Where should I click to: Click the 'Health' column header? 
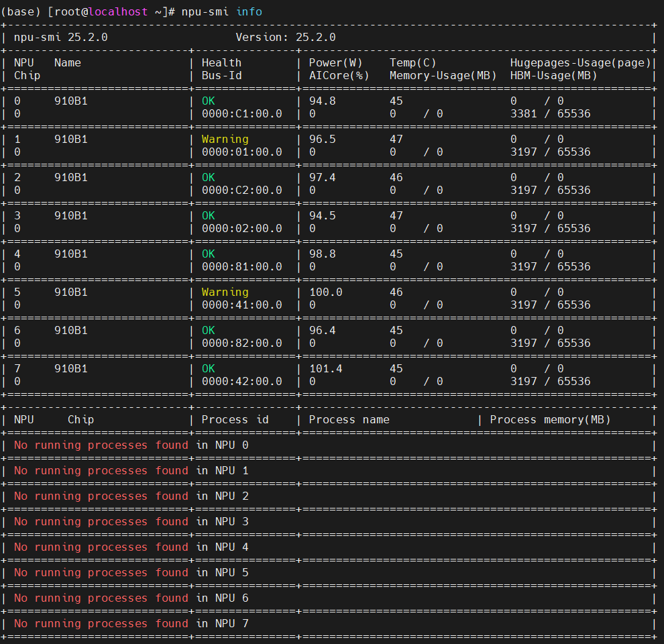(x=221, y=62)
